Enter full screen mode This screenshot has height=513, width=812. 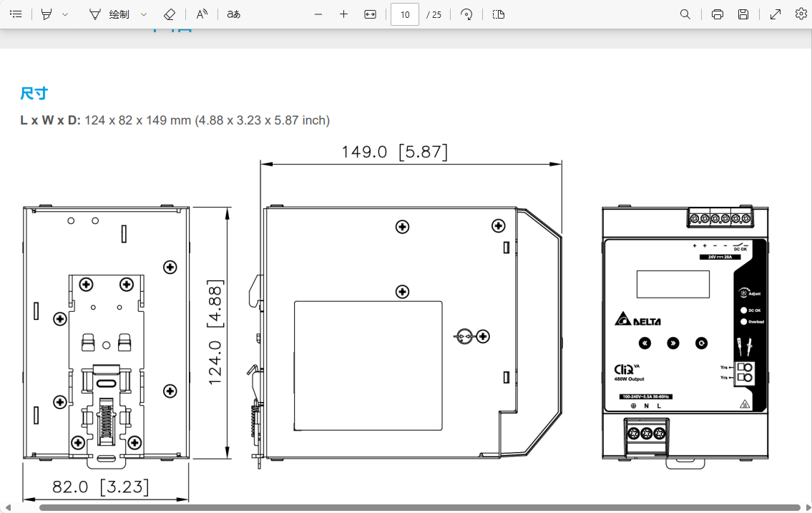click(x=776, y=14)
